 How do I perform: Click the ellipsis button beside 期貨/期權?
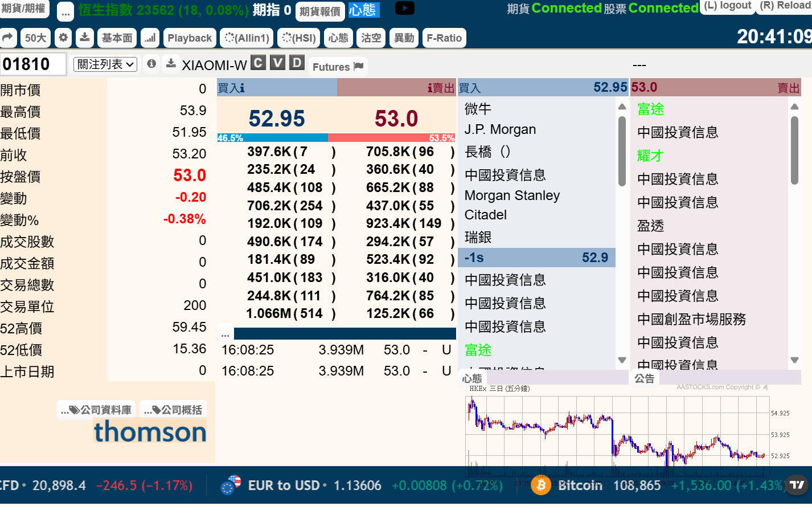coord(65,11)
